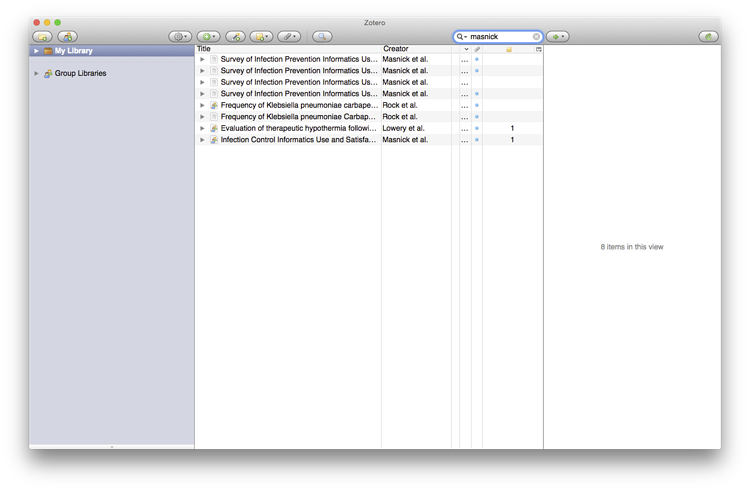Open the column picker icon
Viewport: 750px width, 491px height.
538,49
